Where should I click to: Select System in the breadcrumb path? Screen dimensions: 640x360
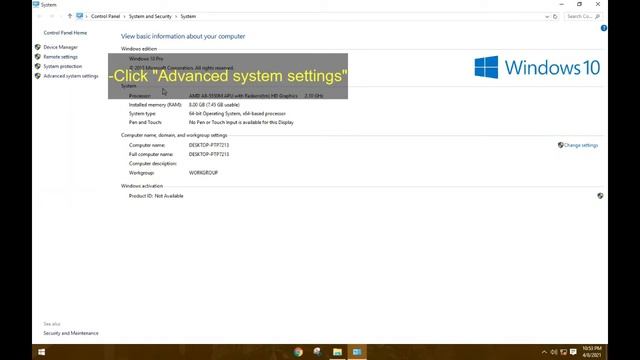coord(188,16)
